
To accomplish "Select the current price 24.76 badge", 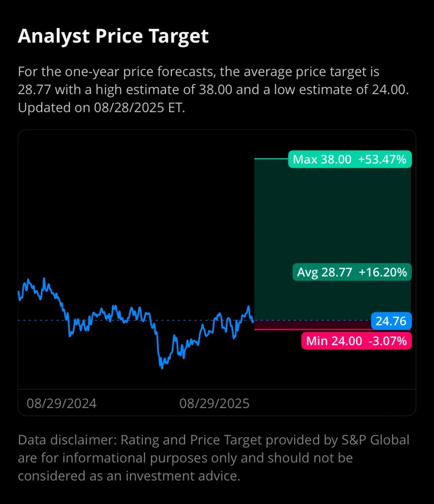I will 391,321.
